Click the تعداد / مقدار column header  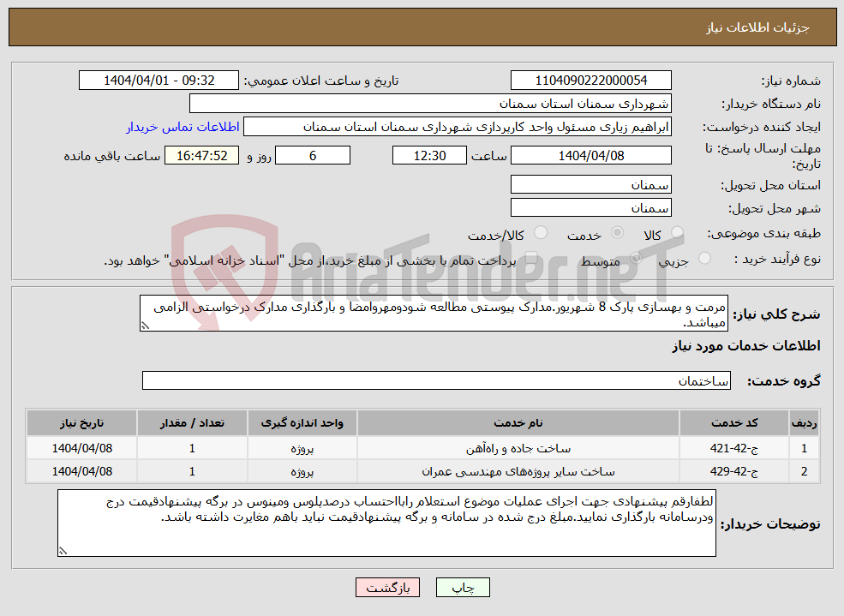coord(192,423)
